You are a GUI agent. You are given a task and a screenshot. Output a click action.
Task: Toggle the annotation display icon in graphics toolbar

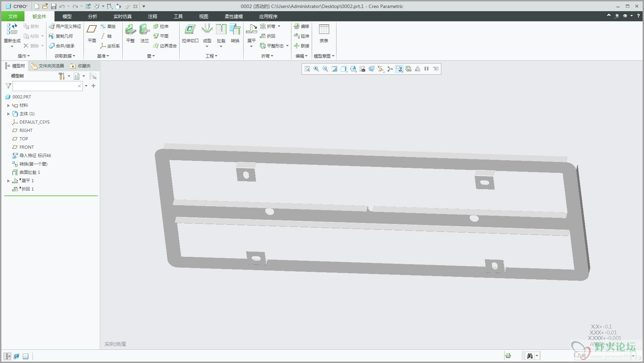[x=399, y=69]
